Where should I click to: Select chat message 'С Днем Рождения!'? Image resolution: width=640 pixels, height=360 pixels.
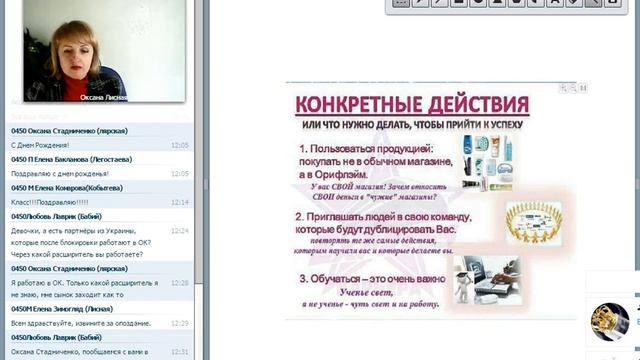click(x=40, y=145)
